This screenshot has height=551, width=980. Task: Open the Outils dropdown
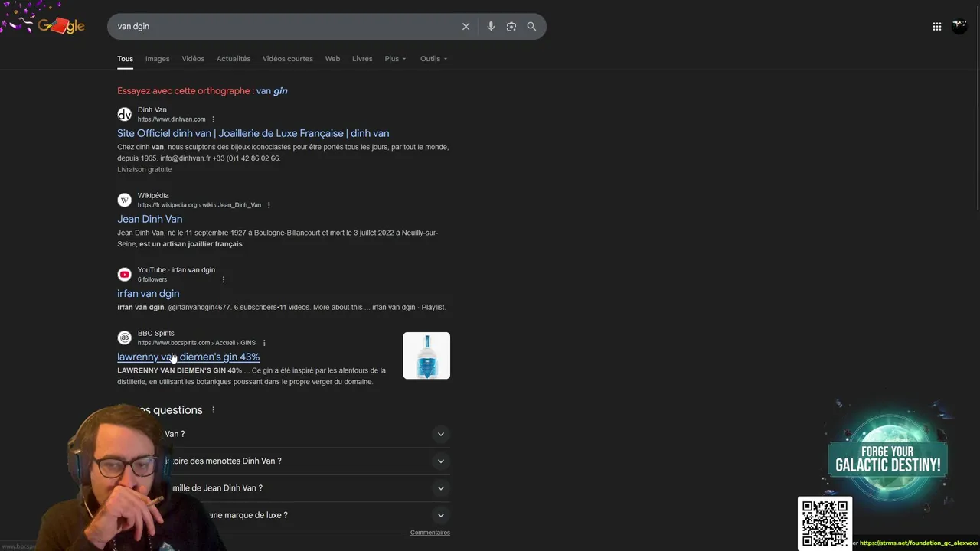[x=433, y=59]
